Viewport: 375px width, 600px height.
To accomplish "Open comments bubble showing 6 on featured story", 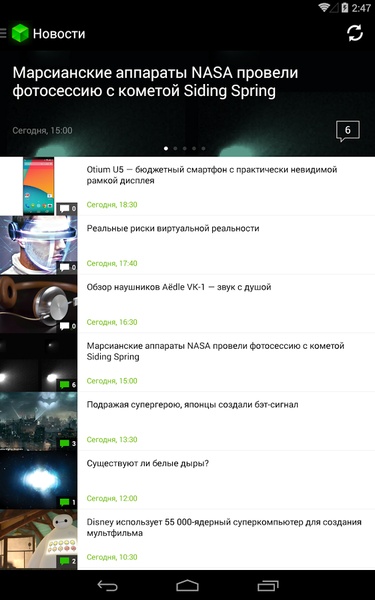I will click(x=347, y=131).
